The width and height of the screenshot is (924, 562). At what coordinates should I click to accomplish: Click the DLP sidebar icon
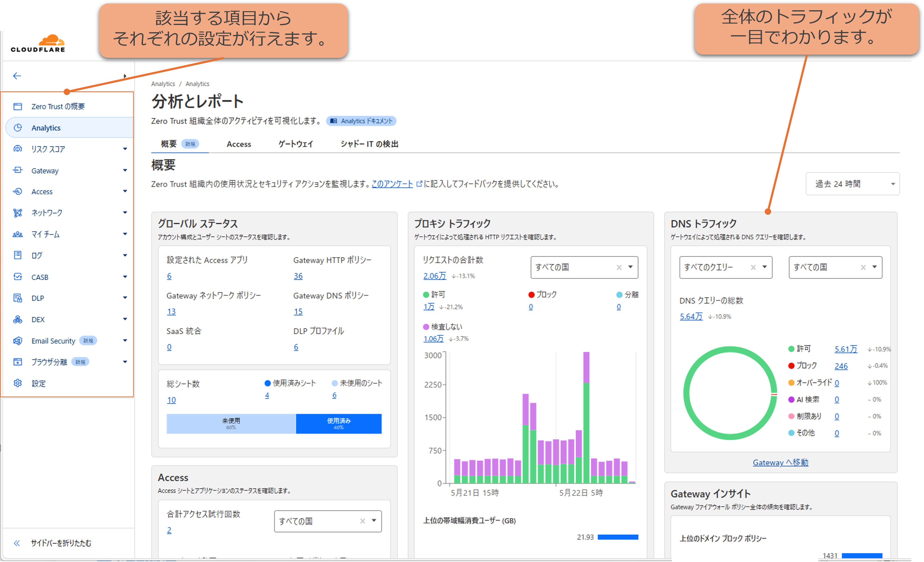[x=18, y=298]
